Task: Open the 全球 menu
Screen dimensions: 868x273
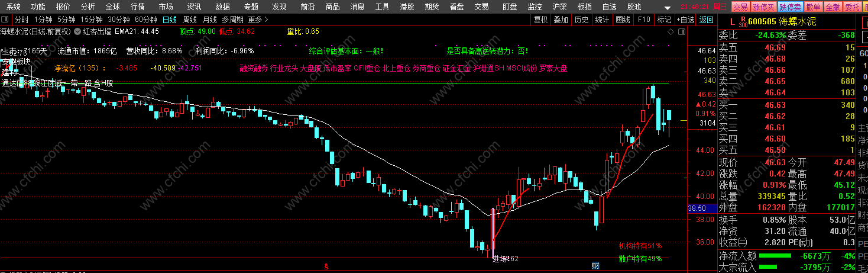Action: [112, 7]
